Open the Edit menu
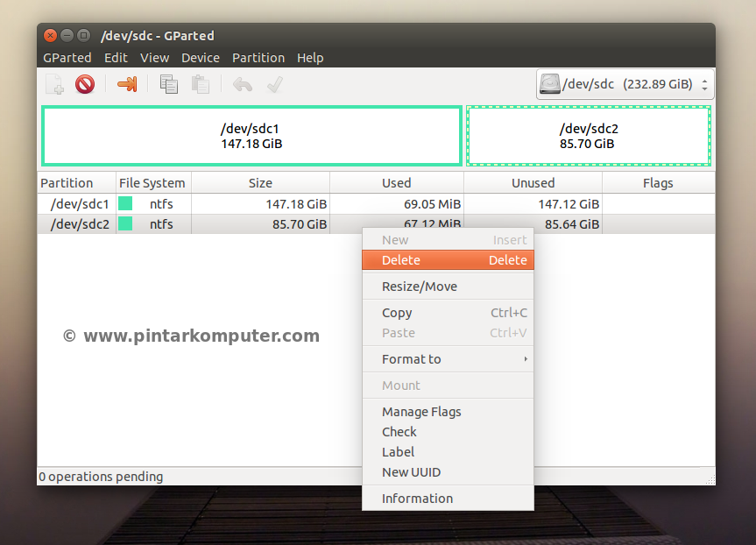Image resolution: width=756 pixels, height=545 pixels. (116, 58)
